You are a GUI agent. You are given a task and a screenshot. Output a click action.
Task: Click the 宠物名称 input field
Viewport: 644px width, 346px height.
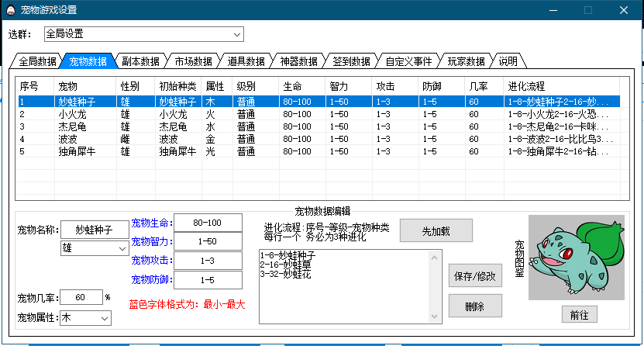click(95, 230)
